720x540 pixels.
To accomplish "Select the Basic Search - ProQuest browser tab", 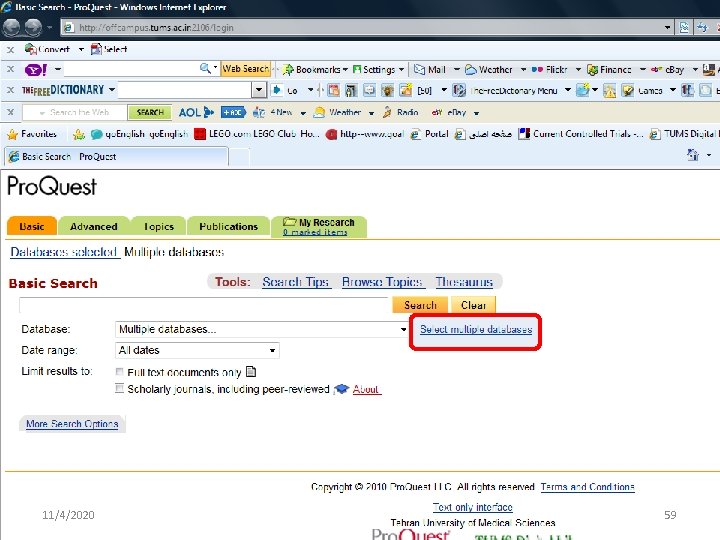I will pos(116,157).
